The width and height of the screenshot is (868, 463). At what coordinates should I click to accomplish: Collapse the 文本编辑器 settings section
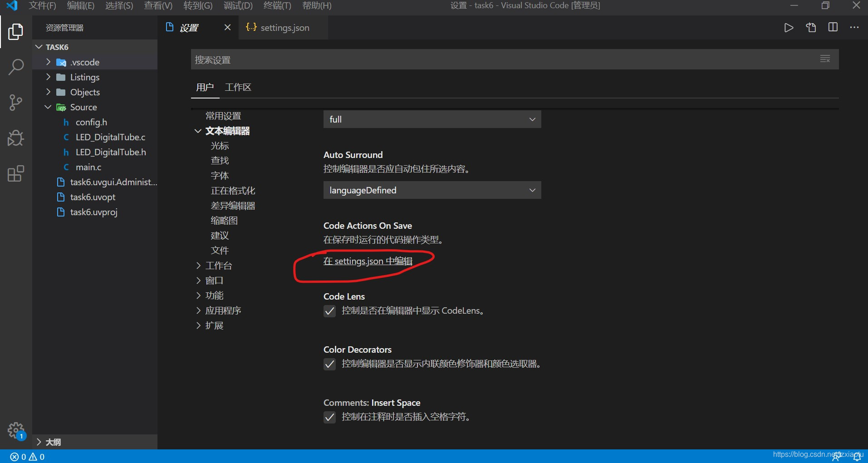[x=198, y=131]
